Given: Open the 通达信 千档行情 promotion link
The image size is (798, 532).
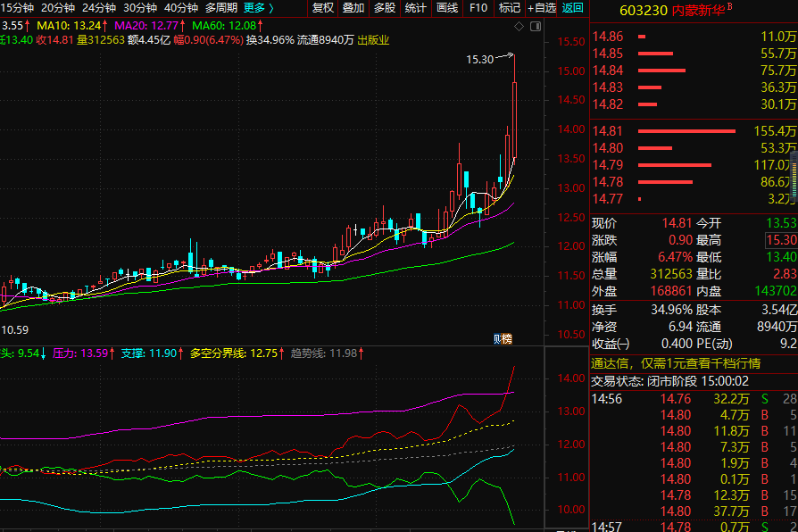Looking at the screenshot, I should tap(676, 363).
